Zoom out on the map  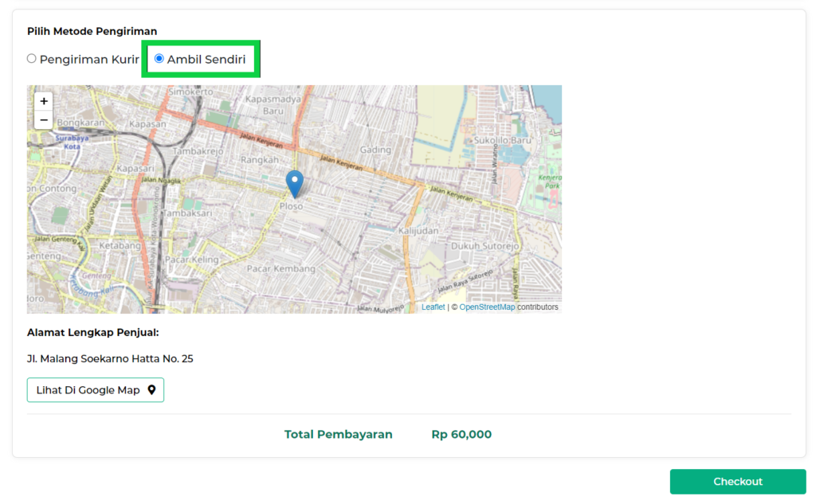pos(44,120)
